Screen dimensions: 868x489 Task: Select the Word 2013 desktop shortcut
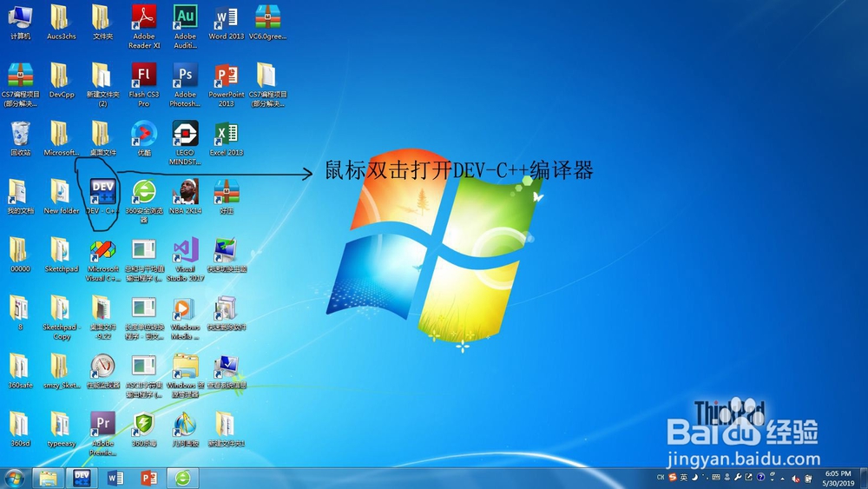click(226, 23)
